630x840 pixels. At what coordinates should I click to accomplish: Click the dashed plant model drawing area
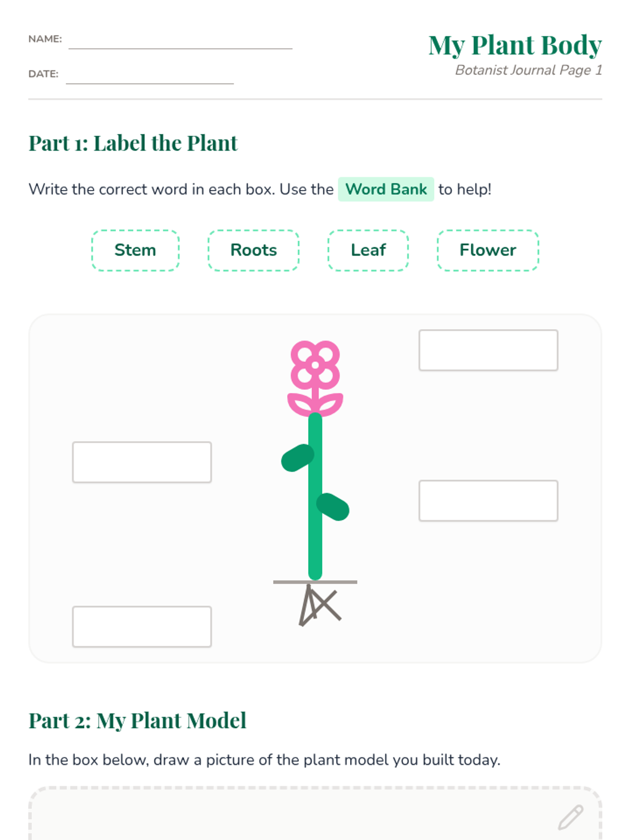tap(315, 814)
